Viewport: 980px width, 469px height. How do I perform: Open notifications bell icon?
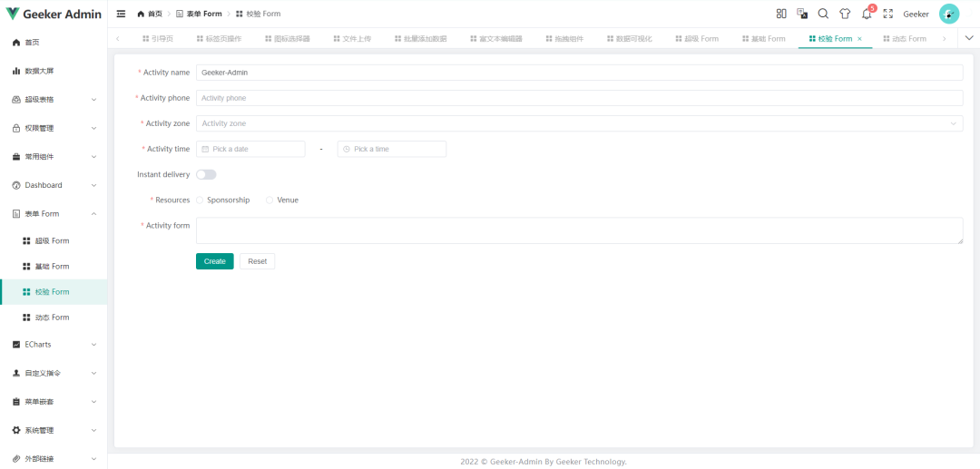(x=867, y=14)
